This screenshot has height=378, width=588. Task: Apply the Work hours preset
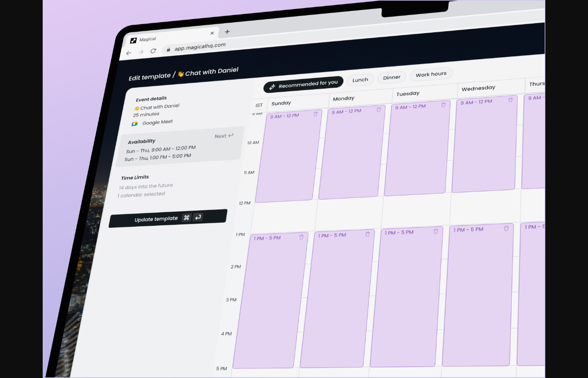pos(431,74)
